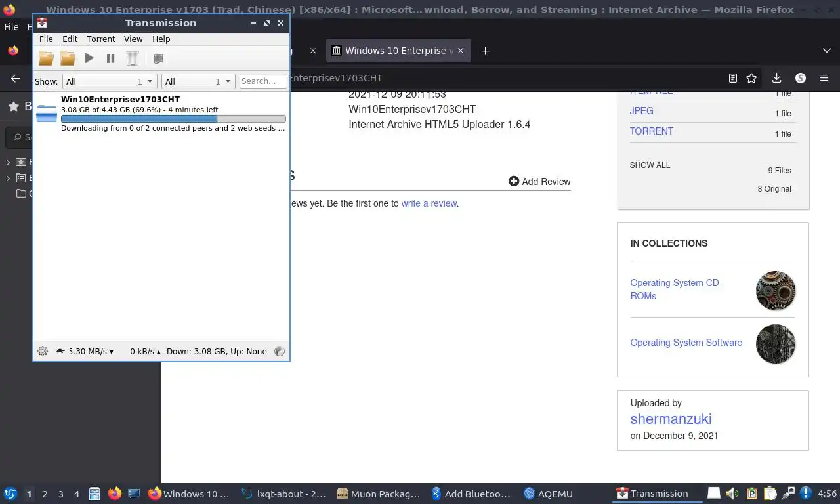Click the Operating System CD-ROMs gears thumbnail
Image resolution: width=840 pixels, height=504 pixels.
tap(776, 291)
